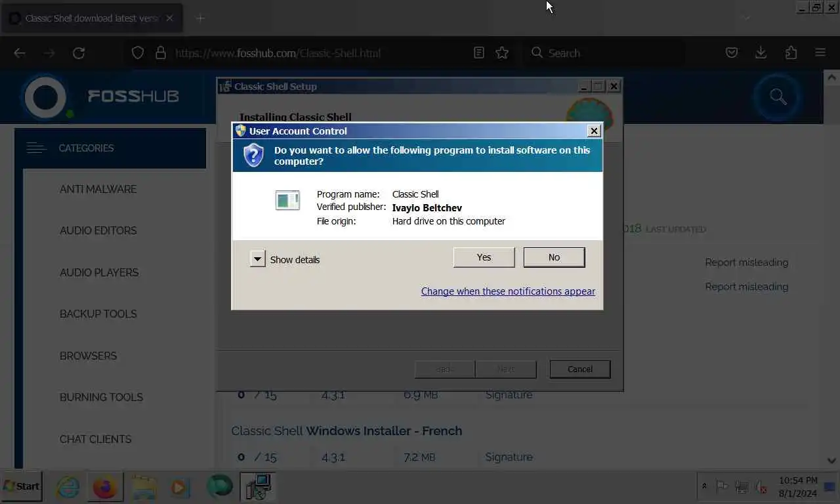Click the site padlock icon
840x504 pixels.
[x=160, y=53]
